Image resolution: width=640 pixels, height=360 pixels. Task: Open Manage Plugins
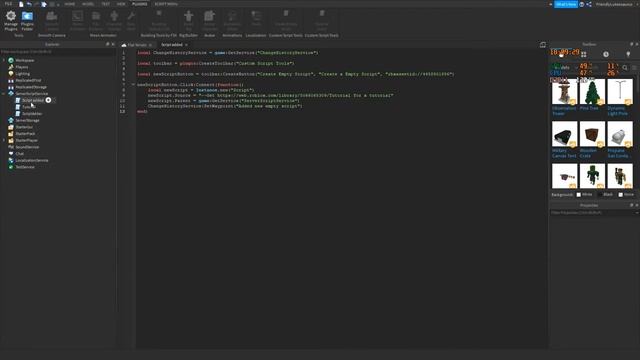pos(11,20)
